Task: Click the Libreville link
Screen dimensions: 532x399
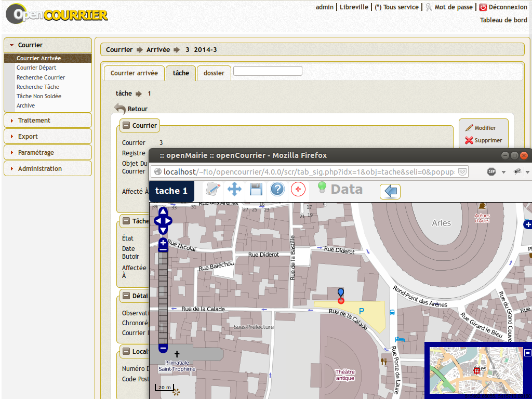Action: tap(354, 7)
